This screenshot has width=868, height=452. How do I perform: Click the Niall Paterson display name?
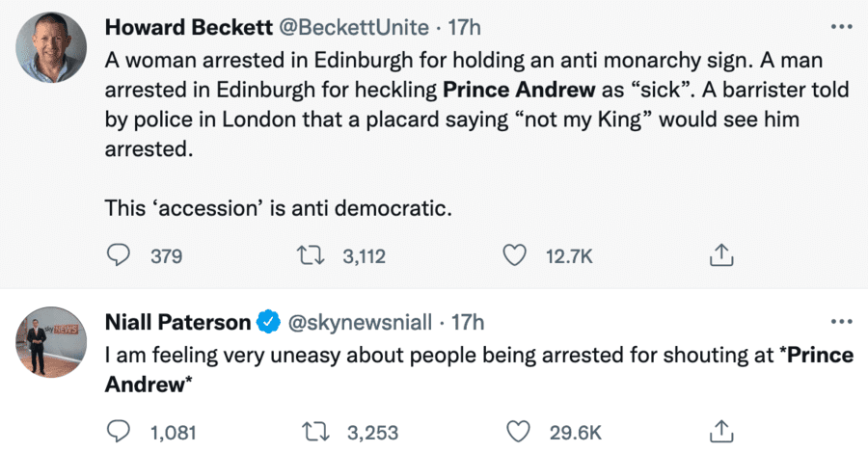(x=177, y=322)
